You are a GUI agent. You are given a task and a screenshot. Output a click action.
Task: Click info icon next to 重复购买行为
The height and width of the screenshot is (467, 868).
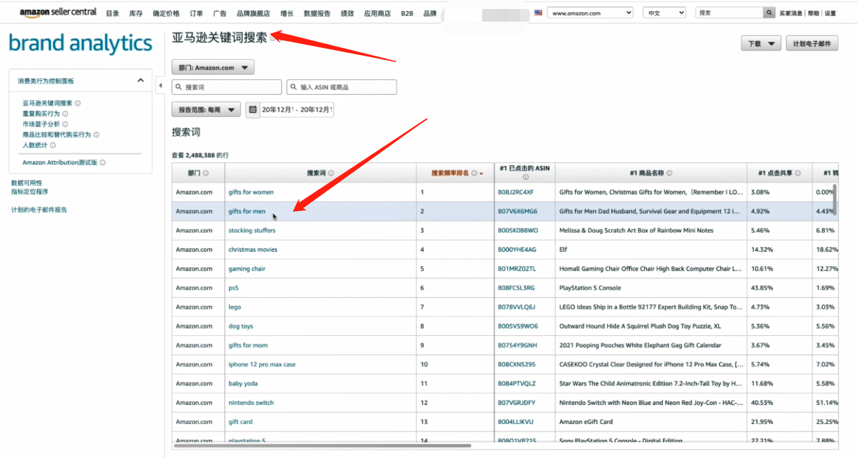(x=65, y=114)
